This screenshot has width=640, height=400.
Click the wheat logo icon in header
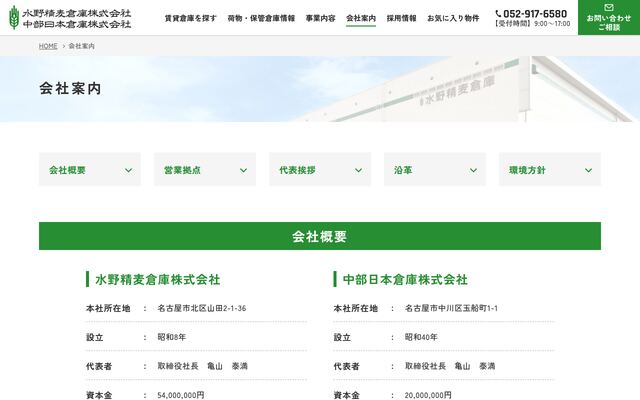(x=14, y=18)
